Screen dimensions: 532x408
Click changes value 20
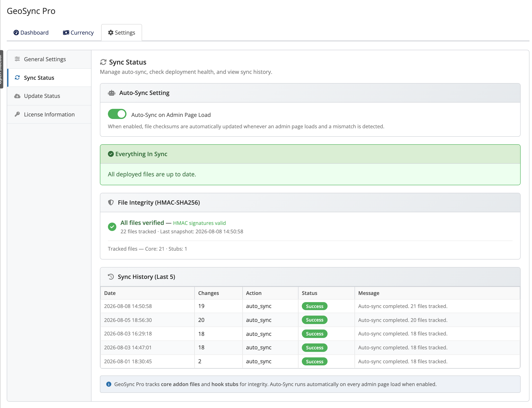pos(201,320)
